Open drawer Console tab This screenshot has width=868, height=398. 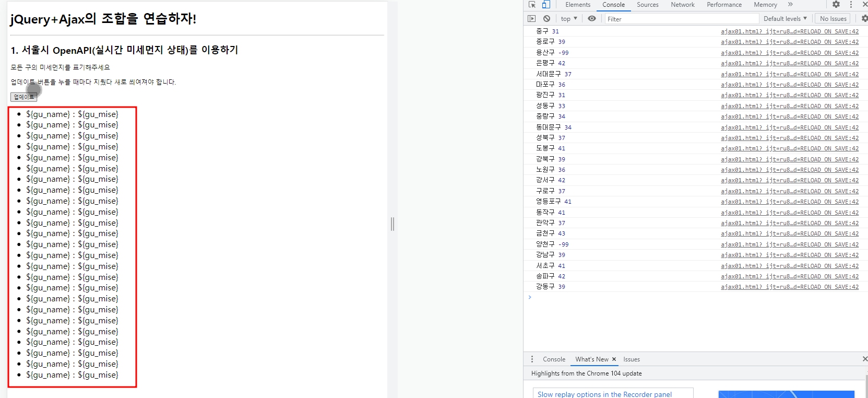pyautogui.click(x=554, y=359)
